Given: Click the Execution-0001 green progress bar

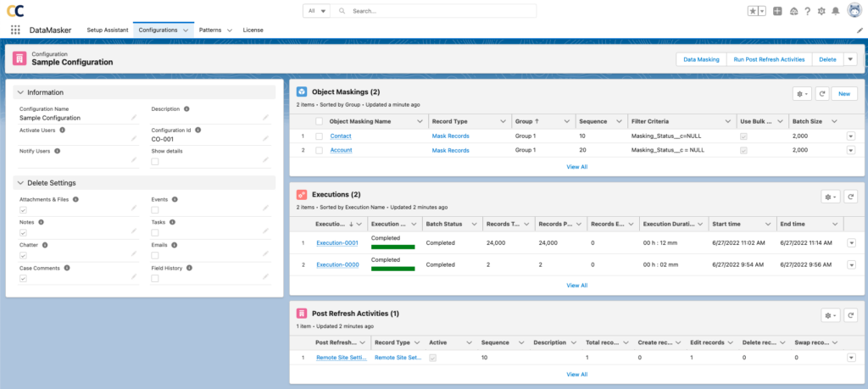Looking at the screenshot, I should (x=392, y=247).
